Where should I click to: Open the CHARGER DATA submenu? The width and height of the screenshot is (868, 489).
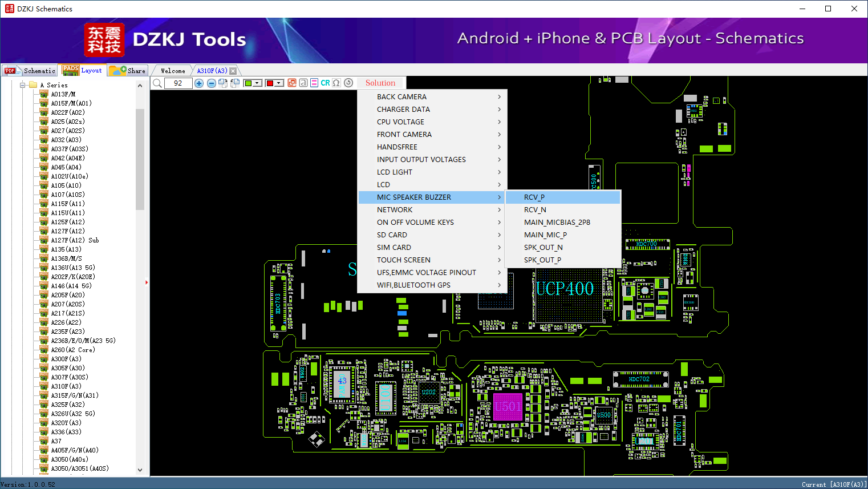[x=403, y=110]
